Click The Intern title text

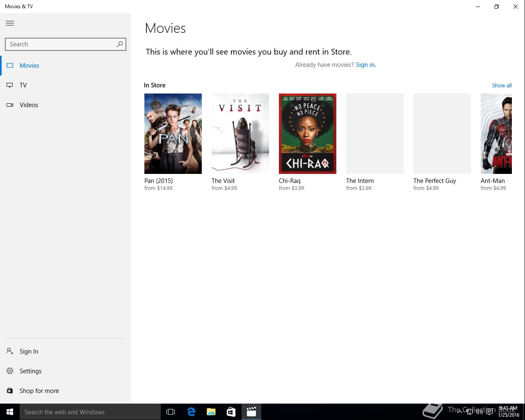click(x=360, y=181)
